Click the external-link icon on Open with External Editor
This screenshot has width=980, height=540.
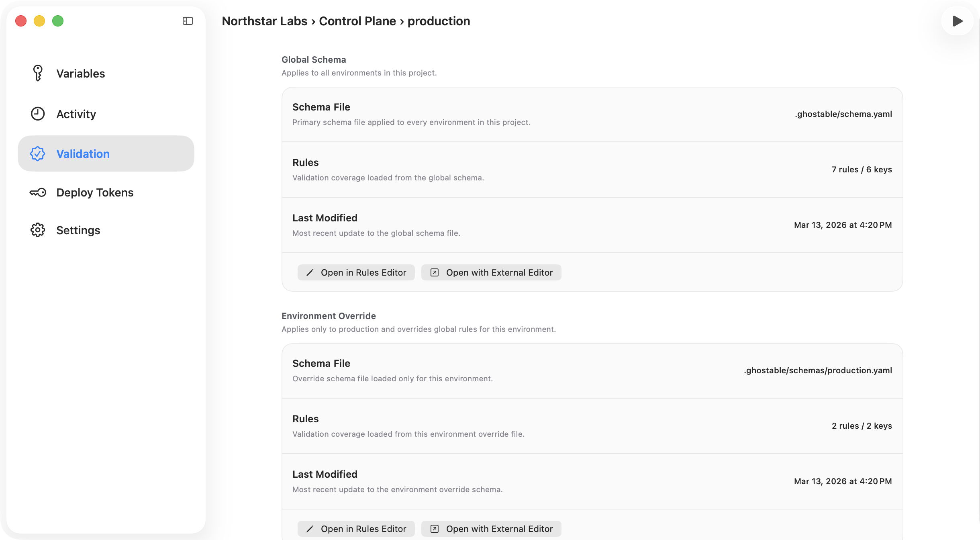[x=434, y=272]
